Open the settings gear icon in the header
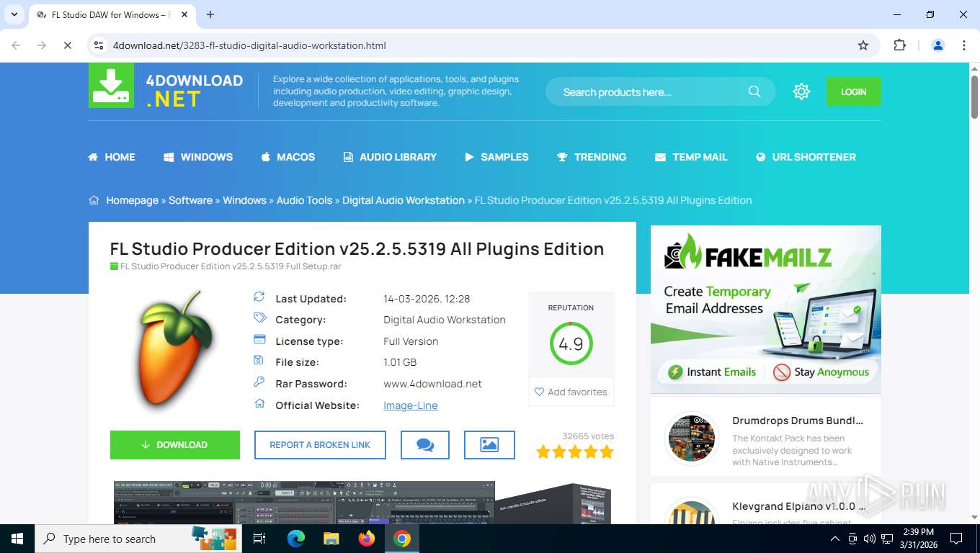 click(x=801, y=91)
